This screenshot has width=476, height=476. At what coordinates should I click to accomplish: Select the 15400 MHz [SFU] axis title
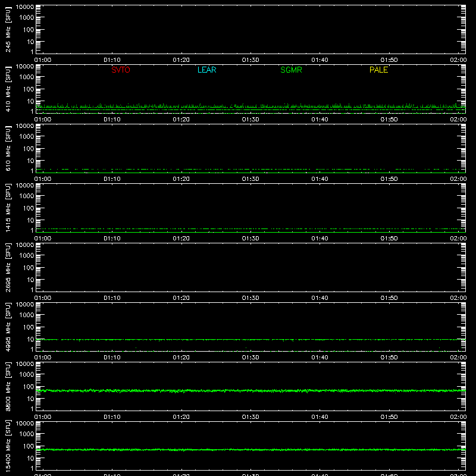click(x=8, y=446)
